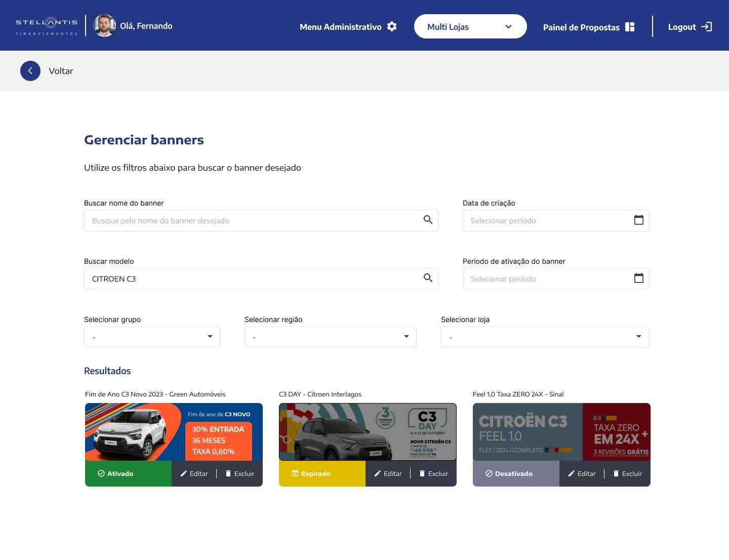Click the Expirado status on C3 DAY banner
Viewport: 729px width, 560px height.
pyautogui.click(x=322, y=473)
